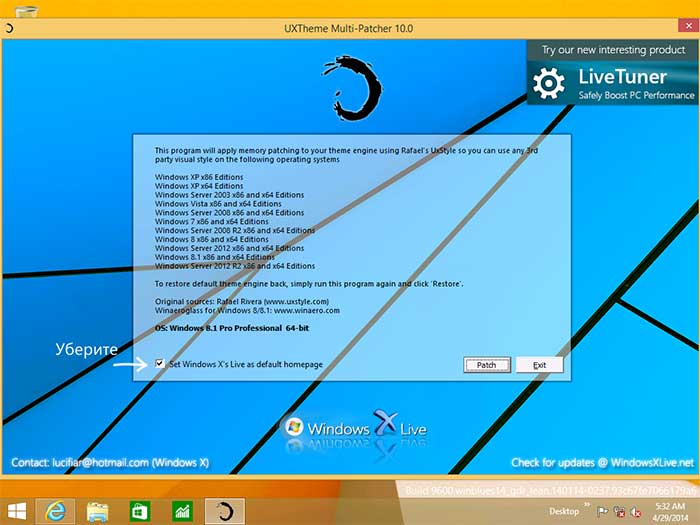Open the Windows Store taskbar icon
The height and width of the screenshot is (525, 700).
[140, 511]
